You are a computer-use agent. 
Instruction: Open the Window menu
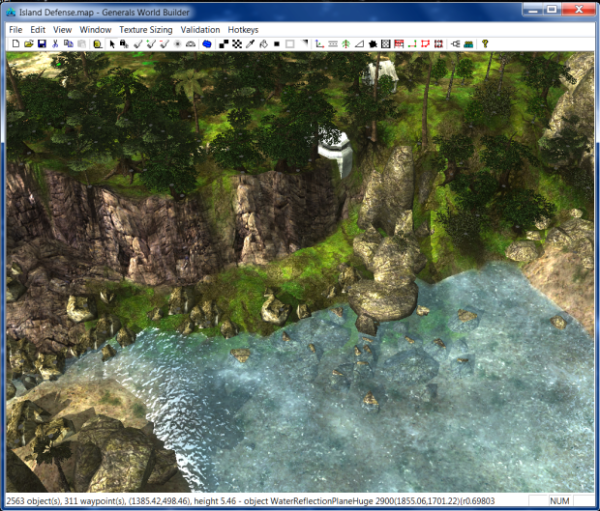pyautogui.click(x=95, y=29)
